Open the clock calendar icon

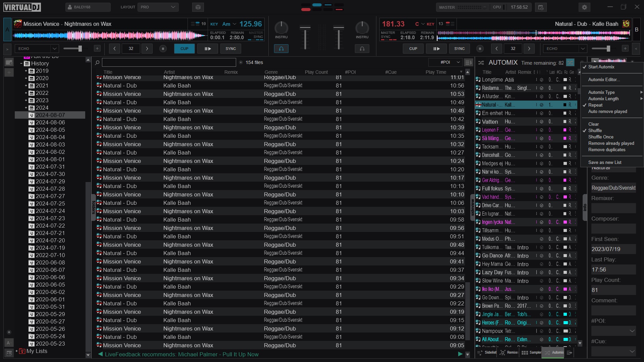click(x=541, y=7)
